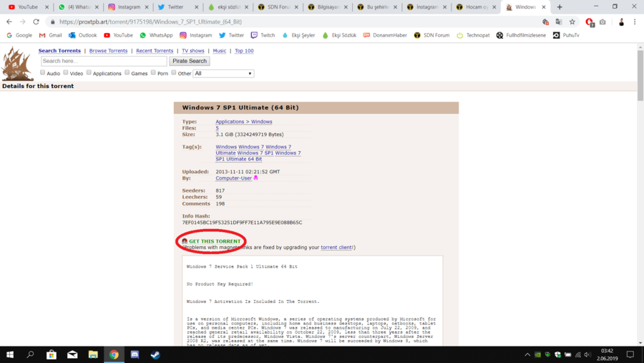Bookmark this page with the star icon
The image size is (644, 363).
[572, 21]
